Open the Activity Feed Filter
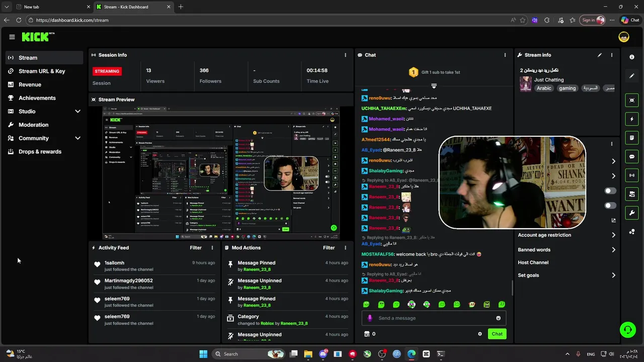The height and width of the screenshot is (362, 644). (196, 247)
